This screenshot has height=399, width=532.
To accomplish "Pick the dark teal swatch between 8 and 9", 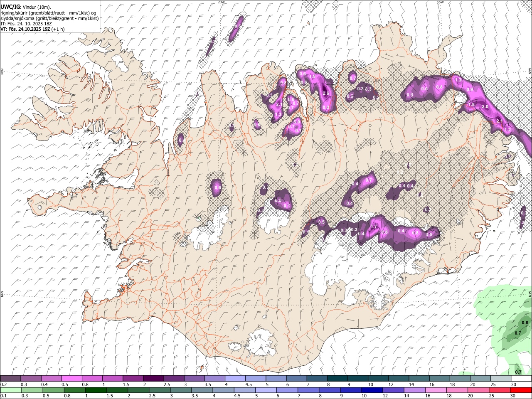I will coord(337,379).
